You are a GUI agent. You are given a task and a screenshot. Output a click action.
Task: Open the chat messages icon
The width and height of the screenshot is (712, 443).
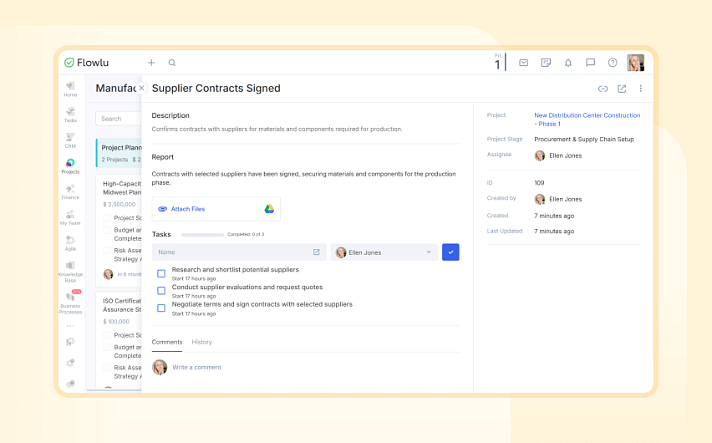[590, 63]
